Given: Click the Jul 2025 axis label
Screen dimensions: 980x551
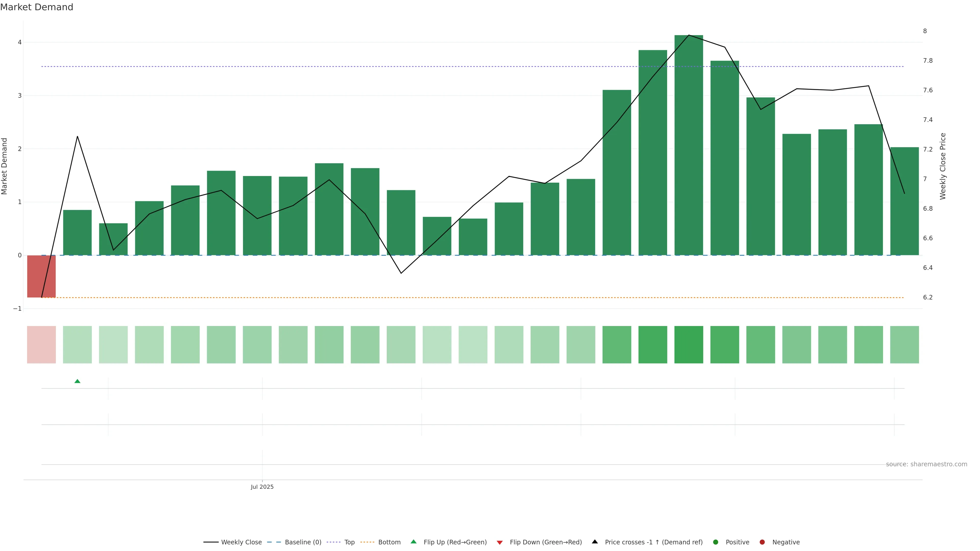Looking at the screenshot, I should 262,487.
